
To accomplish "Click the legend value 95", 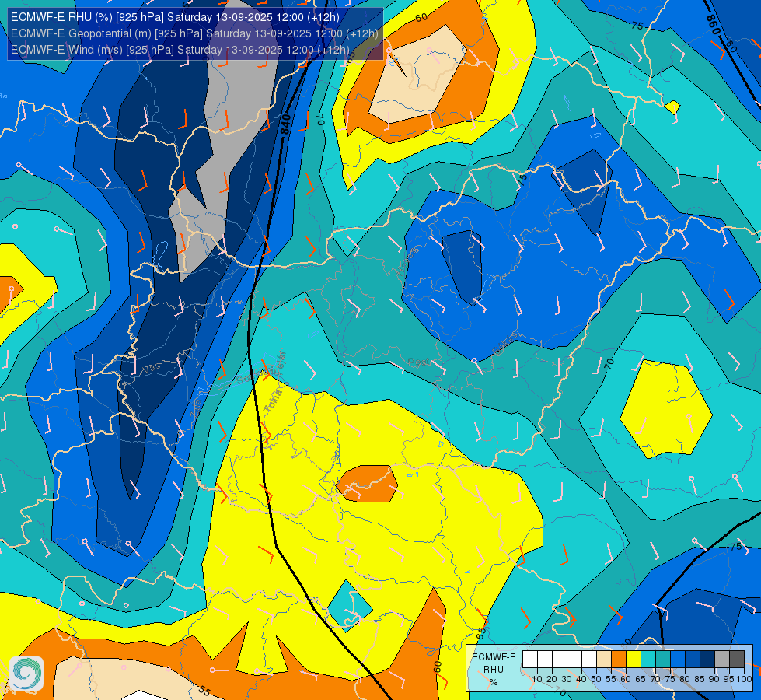I will click(729, 679).
